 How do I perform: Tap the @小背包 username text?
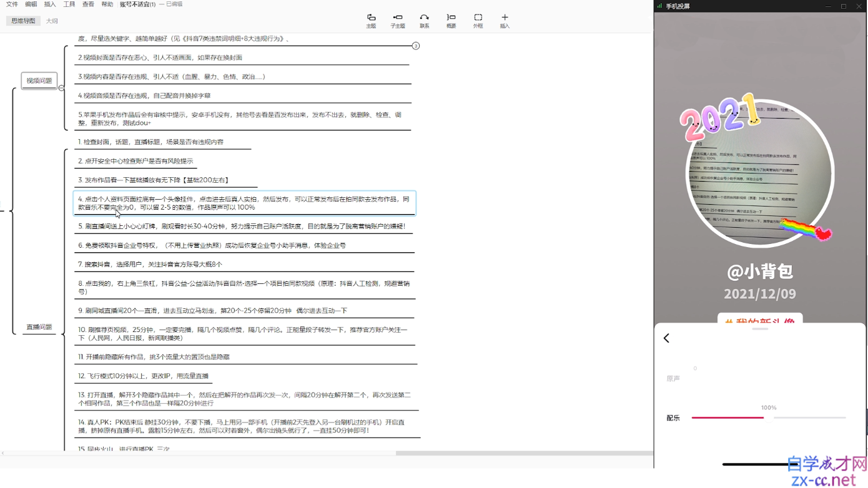(760, 271)
